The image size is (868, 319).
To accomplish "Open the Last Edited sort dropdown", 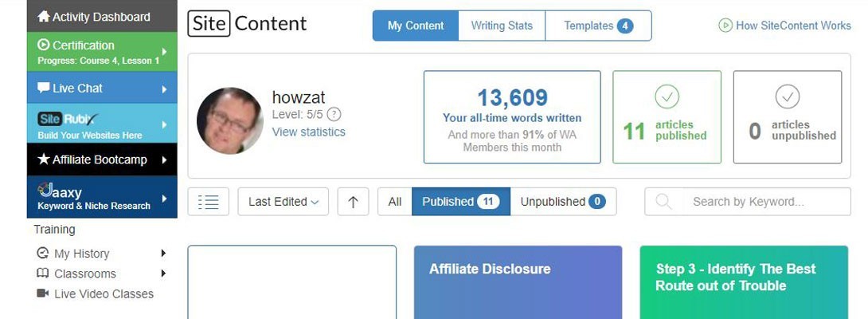I will click(x=283, y=202).
